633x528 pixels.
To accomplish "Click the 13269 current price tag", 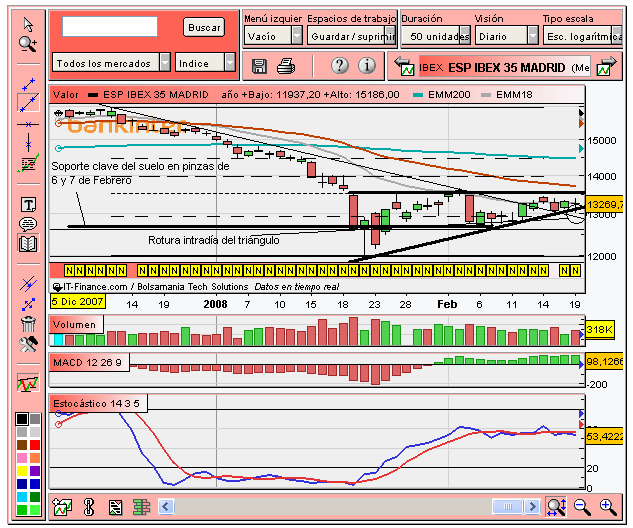I will [x=604, y=204].
